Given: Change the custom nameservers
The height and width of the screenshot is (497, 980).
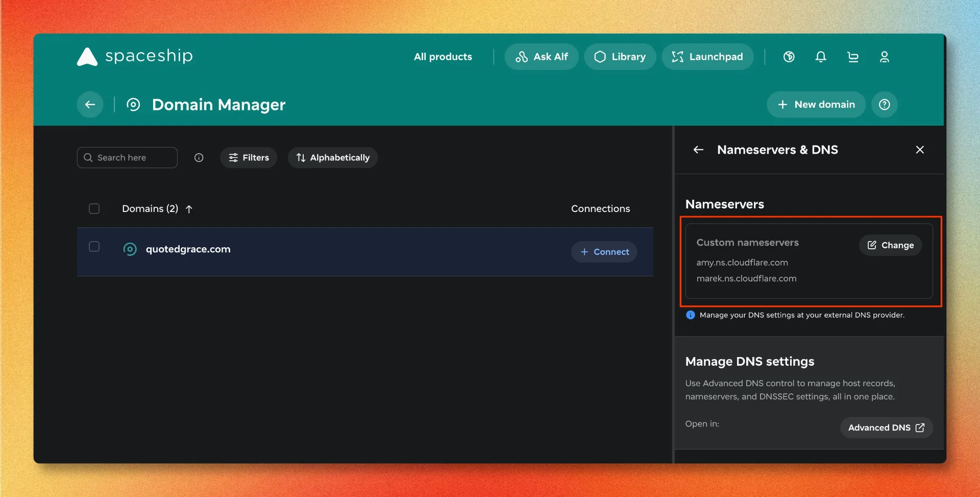Looking at the screenshot, I should (x=890, y=245).
